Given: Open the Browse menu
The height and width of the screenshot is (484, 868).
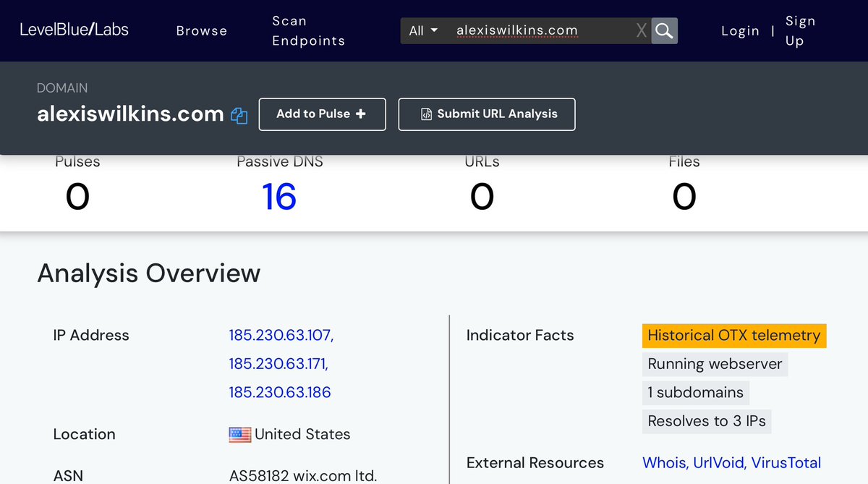Looking at the screenshot, I should pyautogui.click(x=202, y=30).
